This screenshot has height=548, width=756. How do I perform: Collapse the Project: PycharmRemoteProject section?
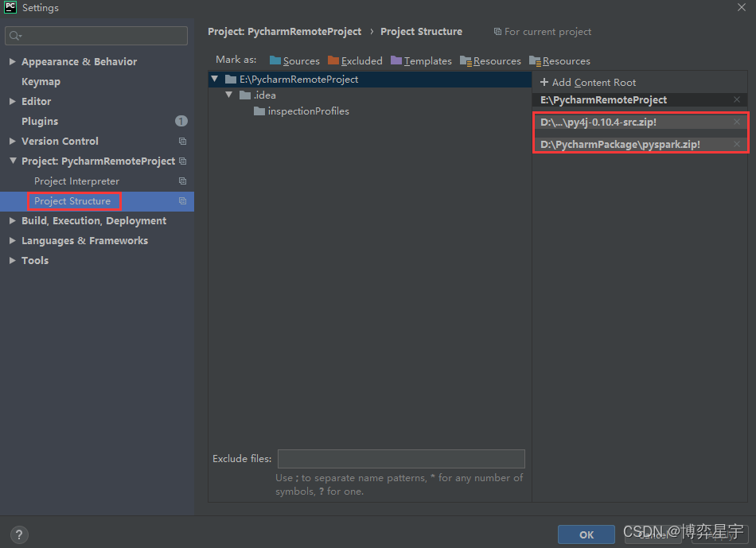[13, 161]
